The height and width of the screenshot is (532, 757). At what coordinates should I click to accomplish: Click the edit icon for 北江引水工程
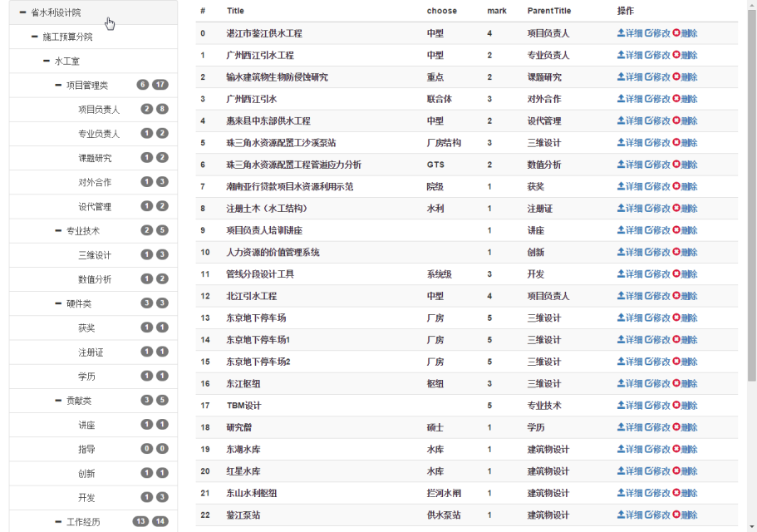coord(649,296)
